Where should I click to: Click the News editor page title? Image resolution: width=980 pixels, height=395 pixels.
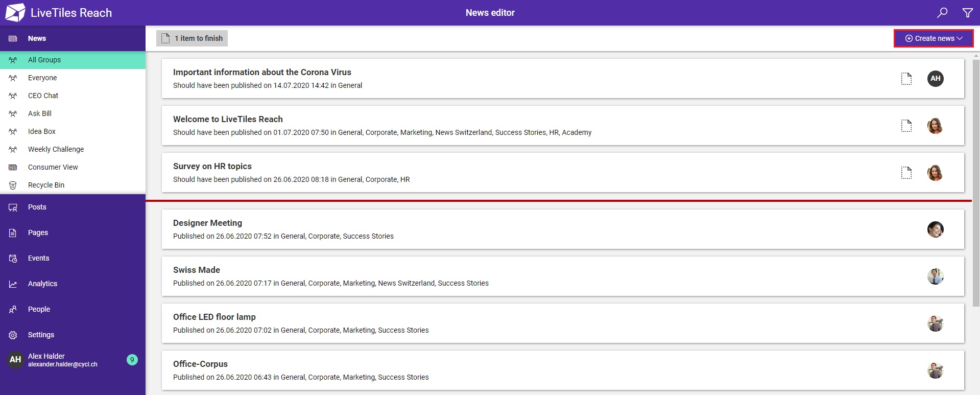click(x=490, y=13)
